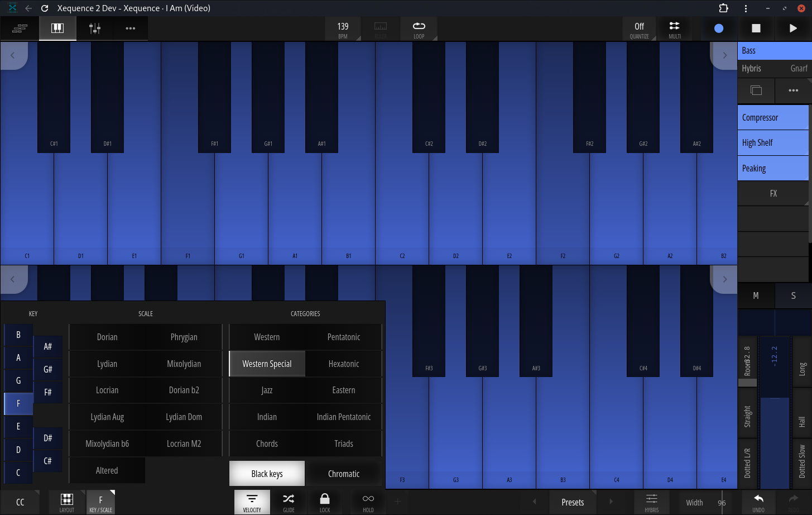Image resolution: width=812 pixels, height=515 pixels.
Task: Go to the next preset
Action: tap(611, 502)
